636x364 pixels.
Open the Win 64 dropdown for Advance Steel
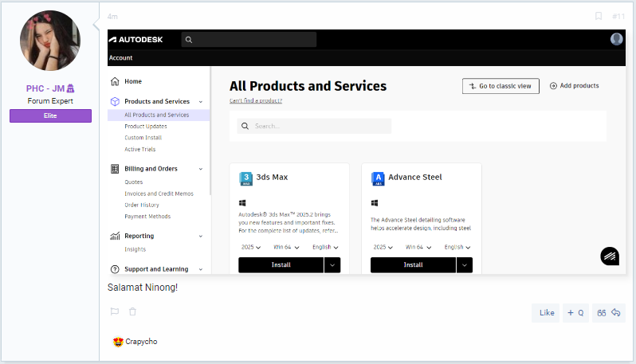click(x=418, y=247)
